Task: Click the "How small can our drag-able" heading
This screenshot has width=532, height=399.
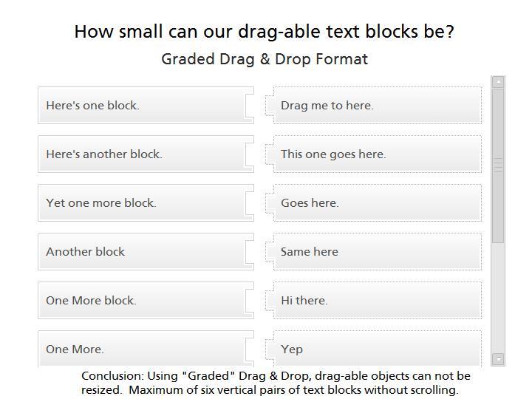Action: (x=264, y=32)
